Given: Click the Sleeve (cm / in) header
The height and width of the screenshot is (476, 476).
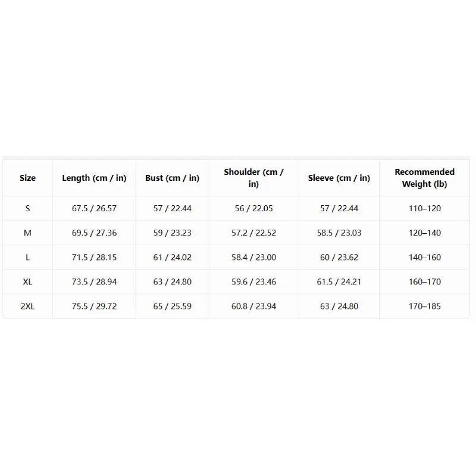Looking at the screenshot, I should click(339, 178).
